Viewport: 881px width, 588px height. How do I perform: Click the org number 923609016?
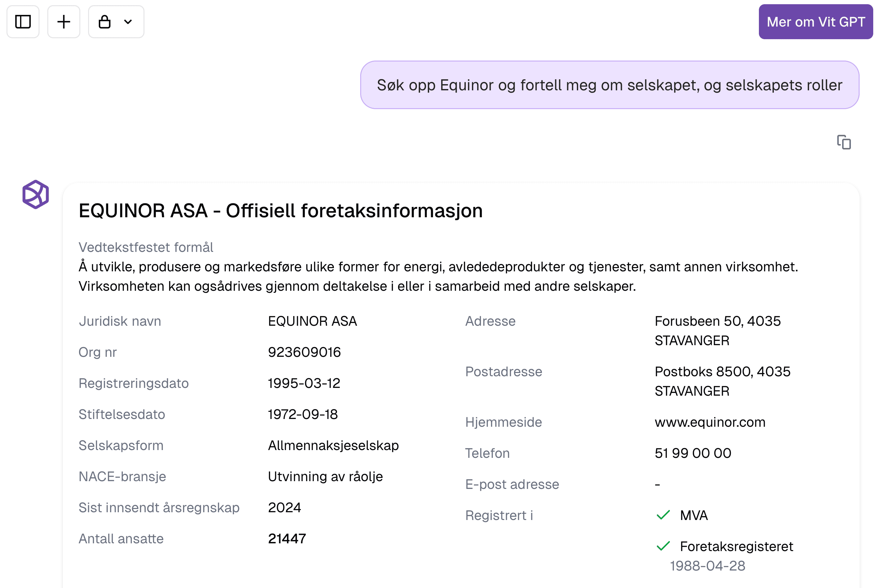pos(304,352)
